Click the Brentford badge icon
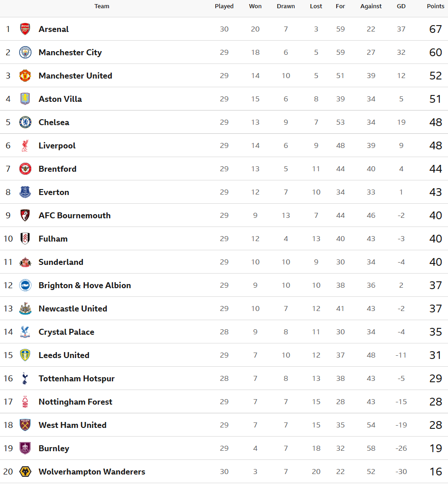Viewport: 448px width, 485px height. pyautogui.click(x=25, y=169)
